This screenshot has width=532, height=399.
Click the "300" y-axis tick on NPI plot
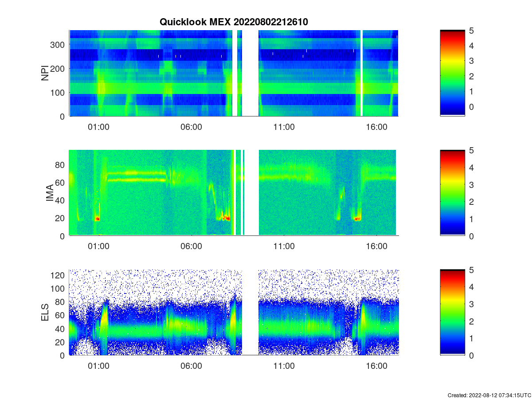(x=59, y=45)
